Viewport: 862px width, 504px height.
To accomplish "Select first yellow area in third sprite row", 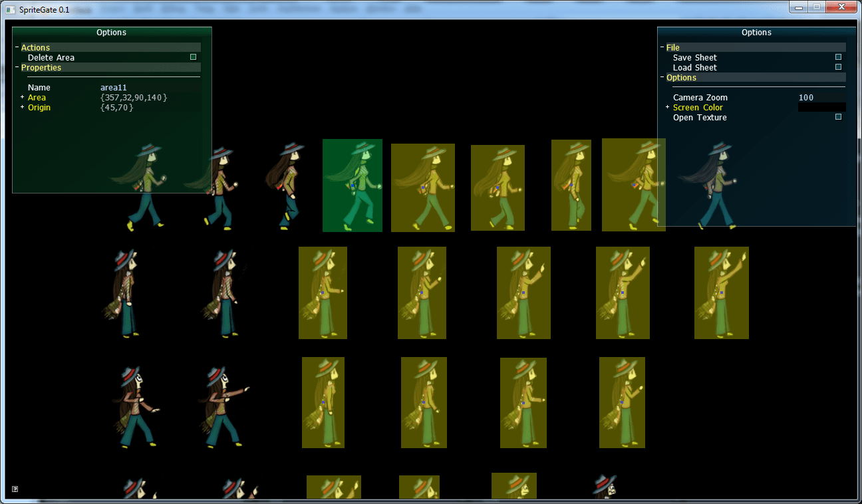I will coord(323,402).
